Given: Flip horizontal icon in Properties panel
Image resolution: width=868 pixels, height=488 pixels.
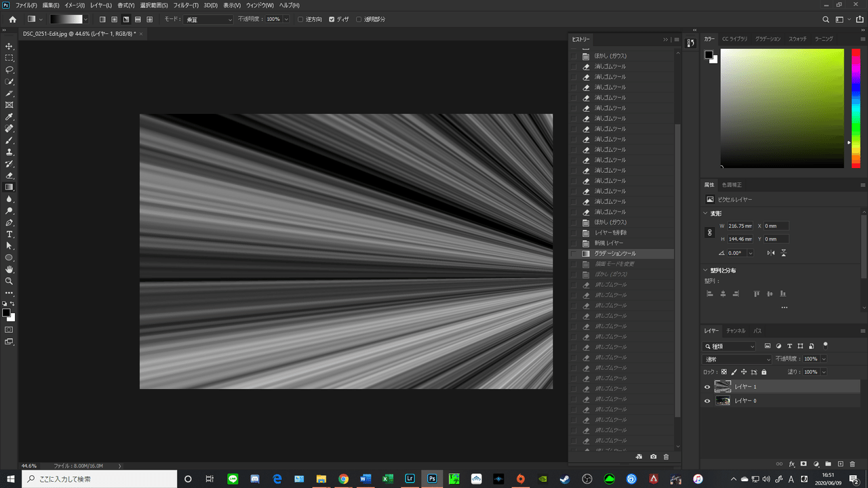Looking at the screenshot, I should tap(770, 253).
